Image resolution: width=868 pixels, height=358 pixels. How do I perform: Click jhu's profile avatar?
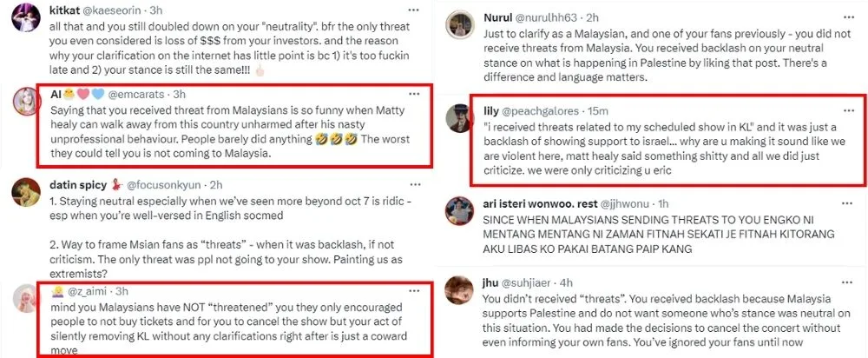[x=460, y=288]
